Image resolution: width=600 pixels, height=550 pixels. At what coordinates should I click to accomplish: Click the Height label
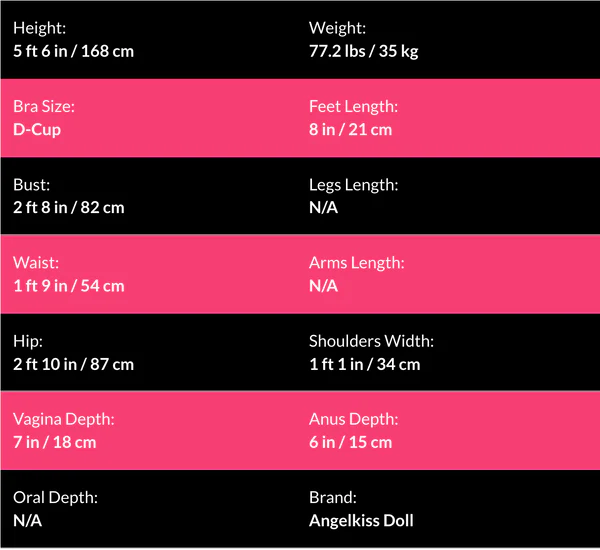click(x=39, y=28)
